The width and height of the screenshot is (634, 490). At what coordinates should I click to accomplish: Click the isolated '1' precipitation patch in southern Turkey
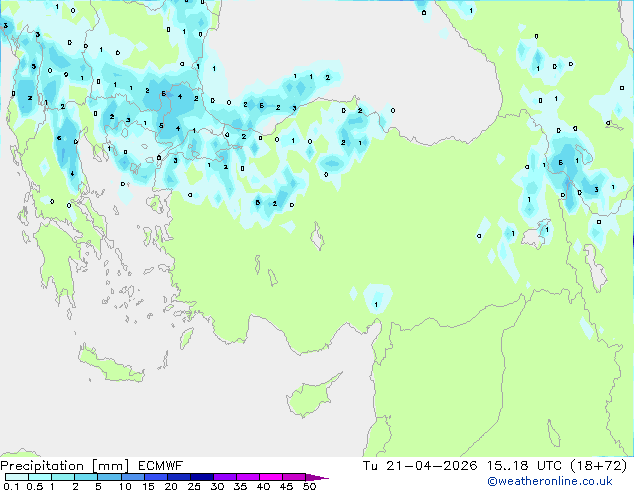377,298
